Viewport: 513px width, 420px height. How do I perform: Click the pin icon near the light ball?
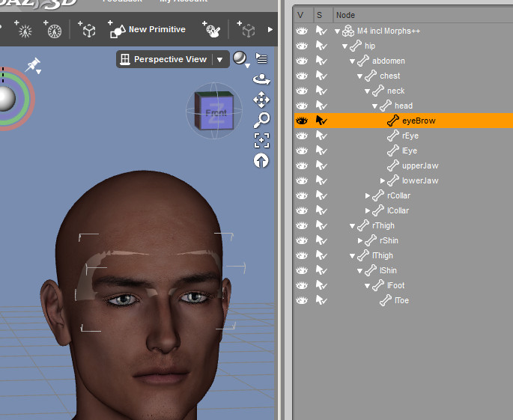34,64
